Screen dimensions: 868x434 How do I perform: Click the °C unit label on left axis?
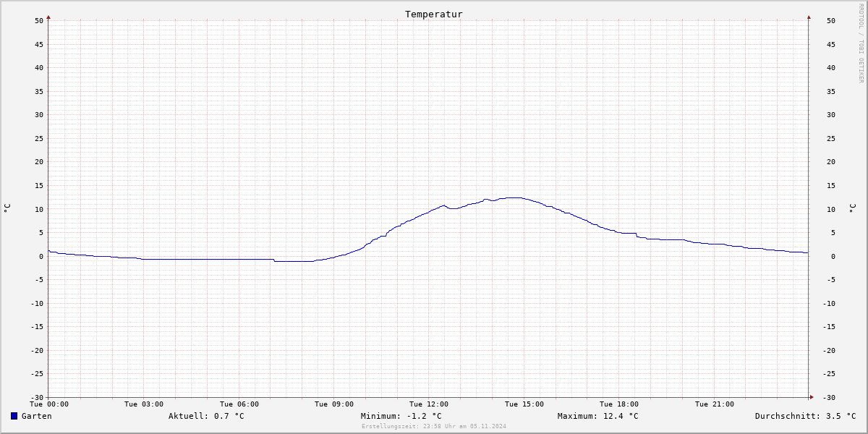[7, 208]
